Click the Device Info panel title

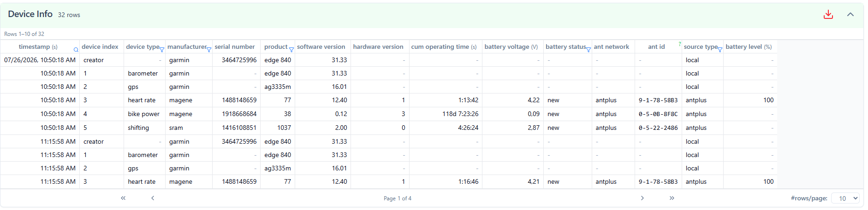pyautogui.click(x=30, y=14)
